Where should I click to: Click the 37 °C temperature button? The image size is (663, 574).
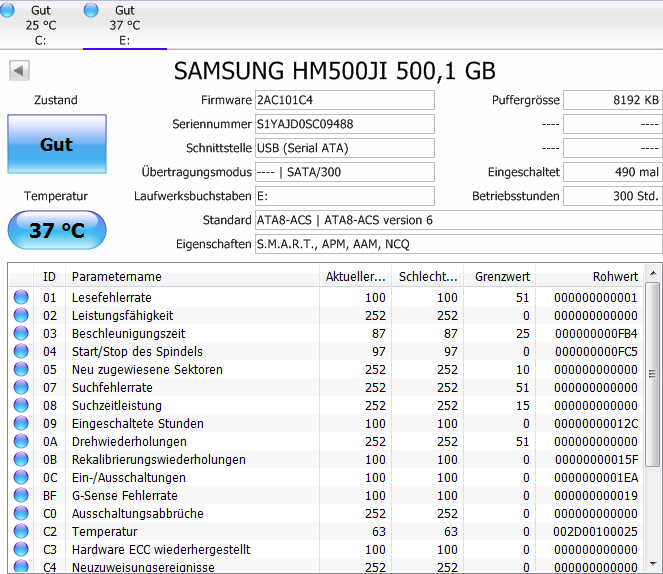coord(57,230)
